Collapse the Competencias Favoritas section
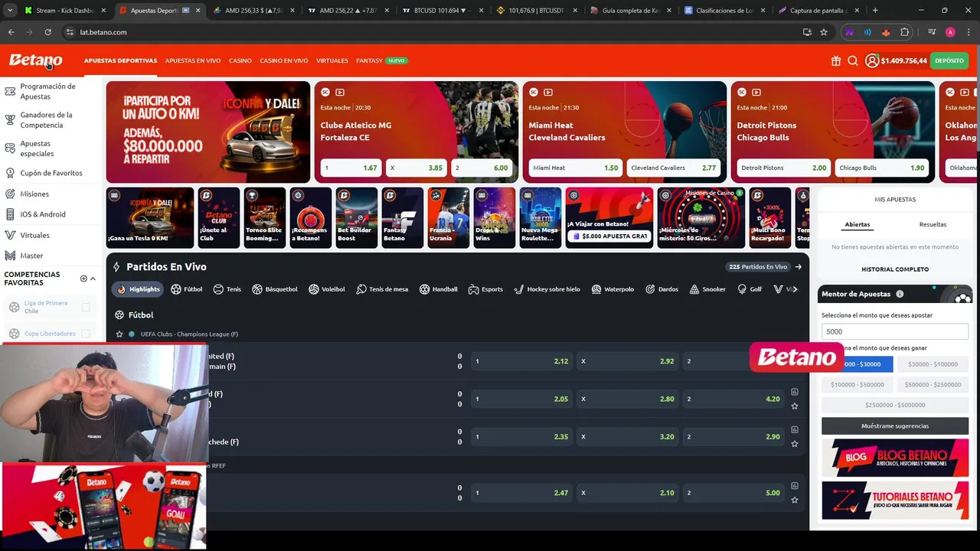Viewport: 980px width, 551px height. tap(93, 279)
